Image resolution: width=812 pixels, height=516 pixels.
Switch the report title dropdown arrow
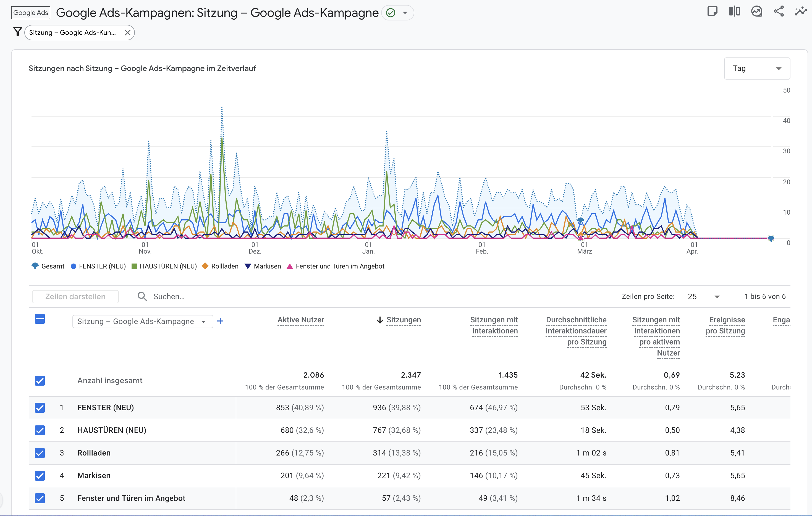click(x=405, y=12)
